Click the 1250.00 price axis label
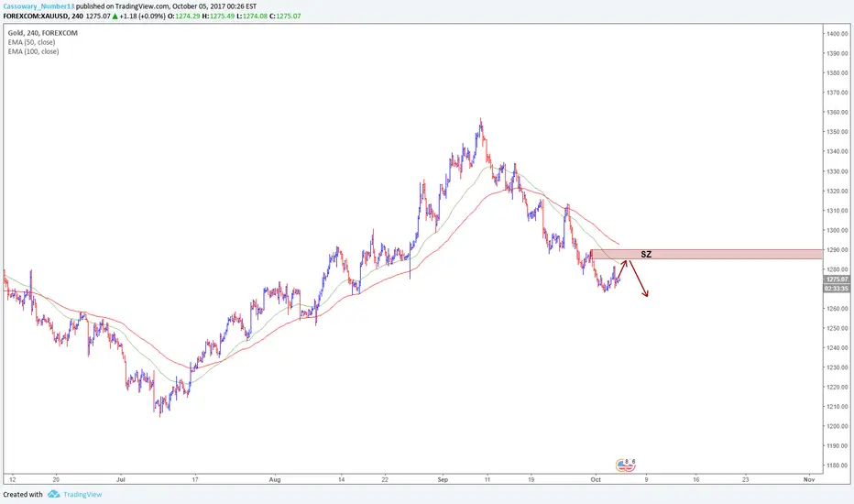Viewport: 854px width, 504px height. point(838,328)
